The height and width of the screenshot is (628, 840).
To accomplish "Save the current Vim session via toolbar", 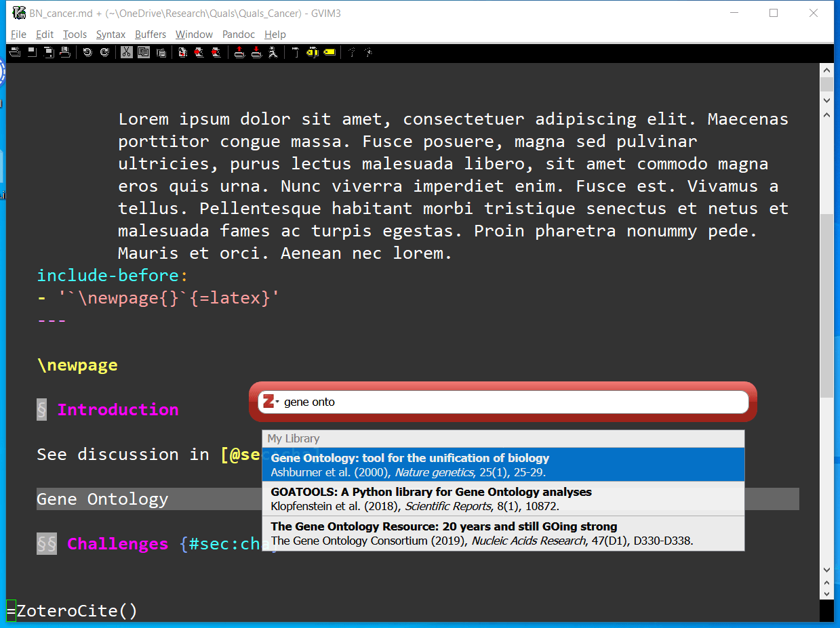I will (x=257, y=52).
